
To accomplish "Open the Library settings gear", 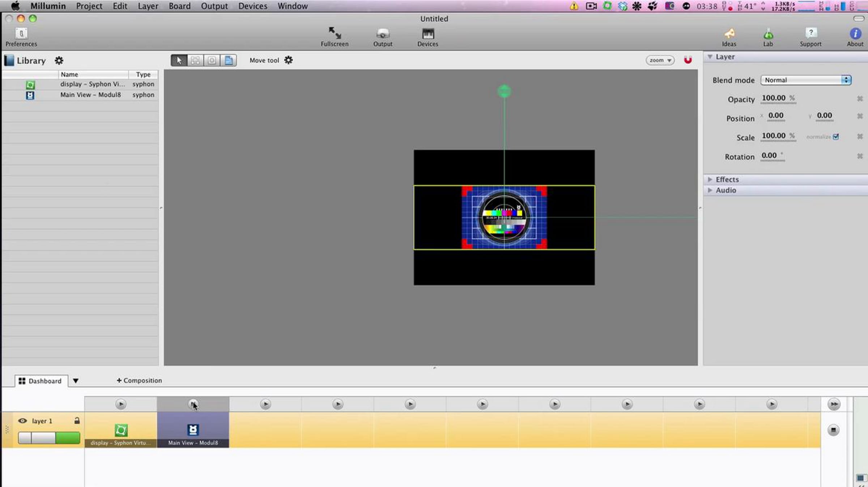I will click(x=59, y=60).
